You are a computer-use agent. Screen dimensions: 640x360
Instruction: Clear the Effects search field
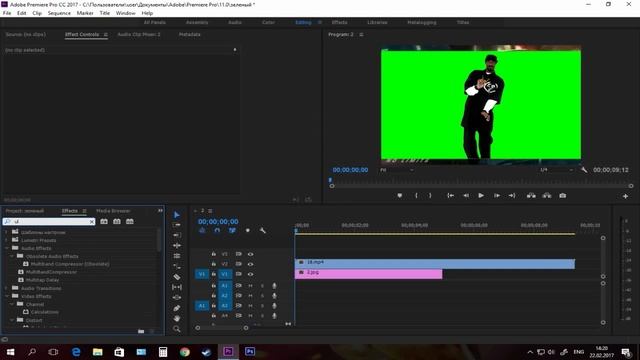92,222
